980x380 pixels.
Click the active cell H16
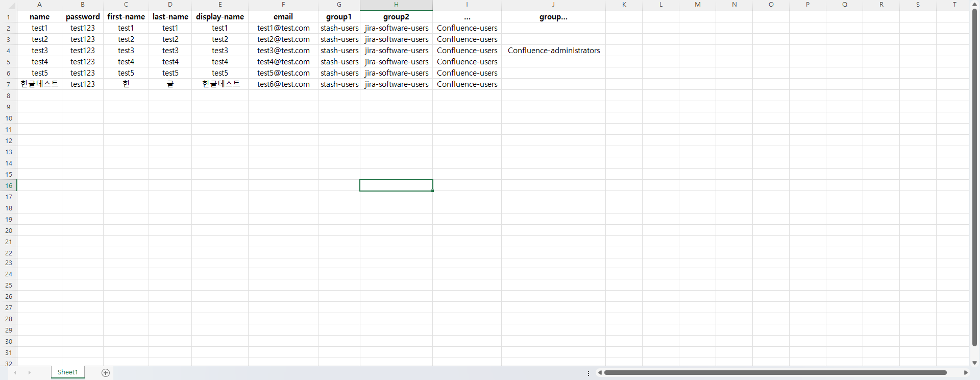396,185
